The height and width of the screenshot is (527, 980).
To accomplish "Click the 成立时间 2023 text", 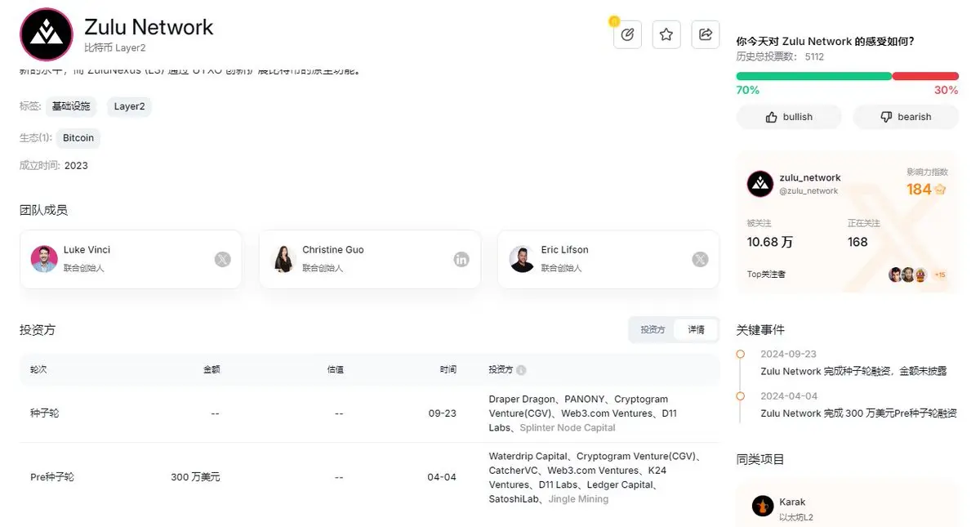I will point(54,166).
